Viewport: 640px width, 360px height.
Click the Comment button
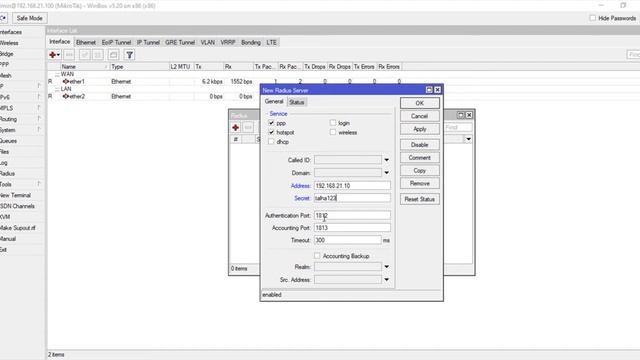[x=420, y=158]
